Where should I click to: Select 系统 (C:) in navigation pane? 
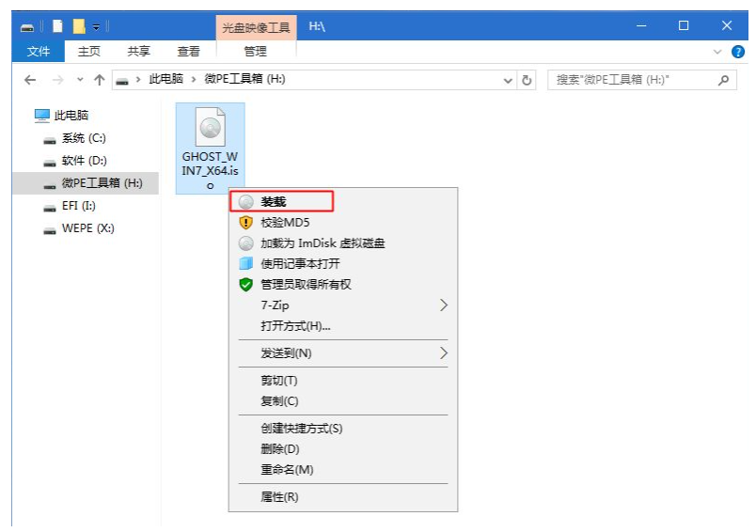pos(84,138)
